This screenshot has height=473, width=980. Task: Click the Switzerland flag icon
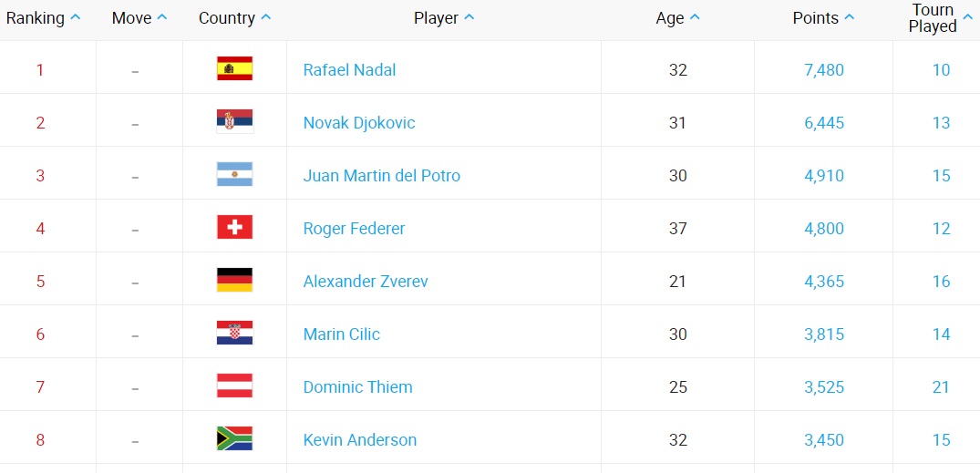(234, 228)
